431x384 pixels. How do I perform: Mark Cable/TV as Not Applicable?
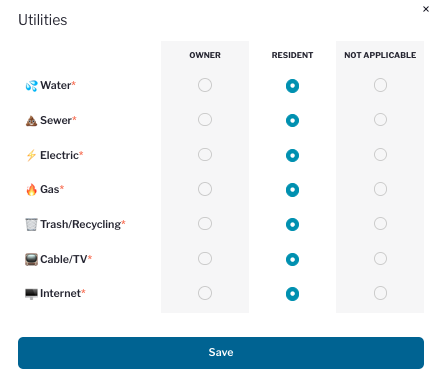tap(380, 259)
